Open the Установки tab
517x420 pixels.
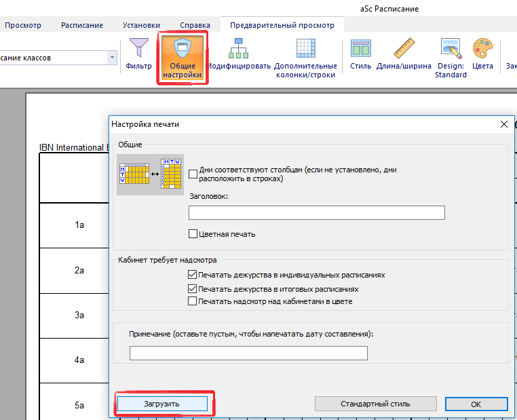click(x=141, y=25)
